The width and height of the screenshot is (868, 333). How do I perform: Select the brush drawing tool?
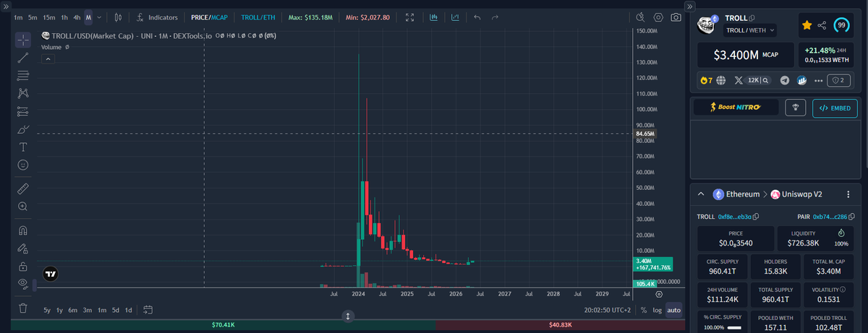[22, 129]
